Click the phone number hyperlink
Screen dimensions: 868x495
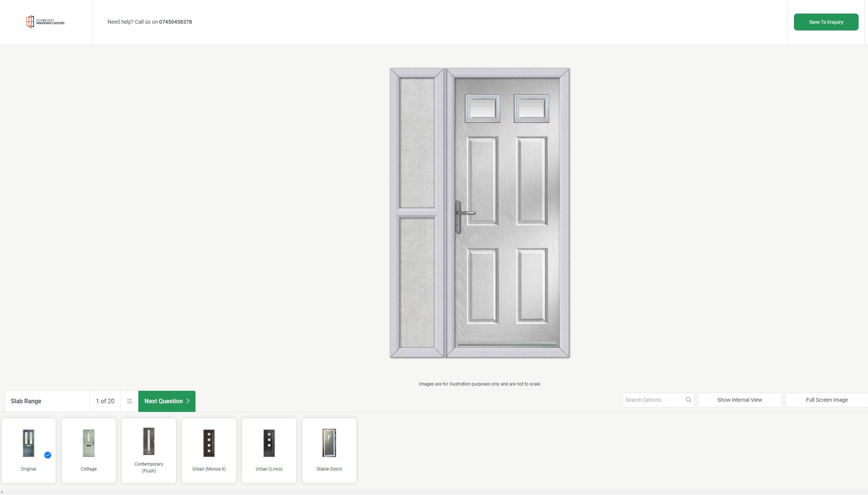point(175,22)
